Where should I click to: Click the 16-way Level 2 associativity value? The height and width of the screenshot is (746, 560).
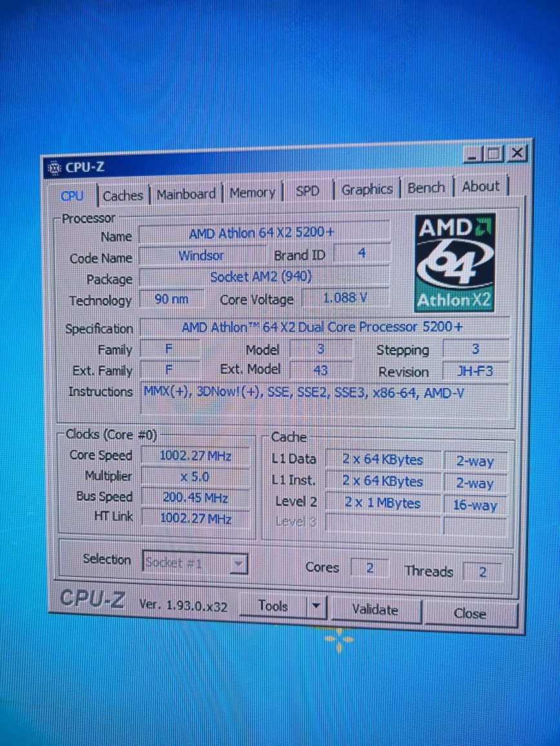coord(475,505)
